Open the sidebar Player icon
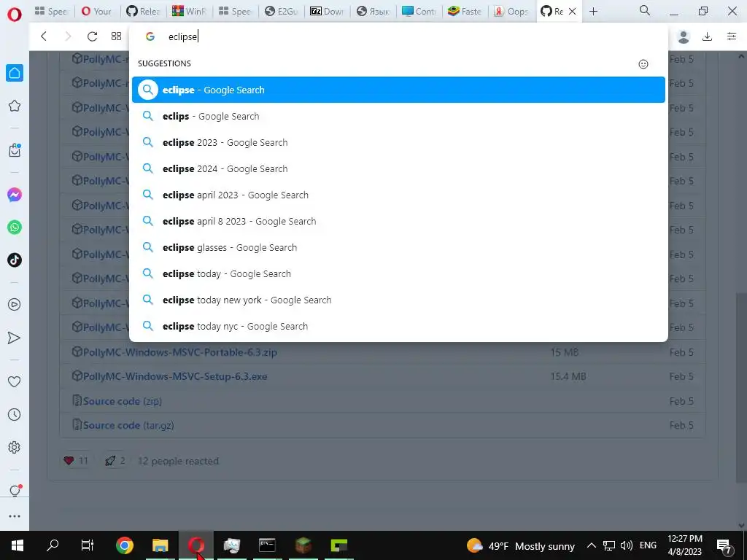This screenshot has height=560, width=747. click(15, 304)
